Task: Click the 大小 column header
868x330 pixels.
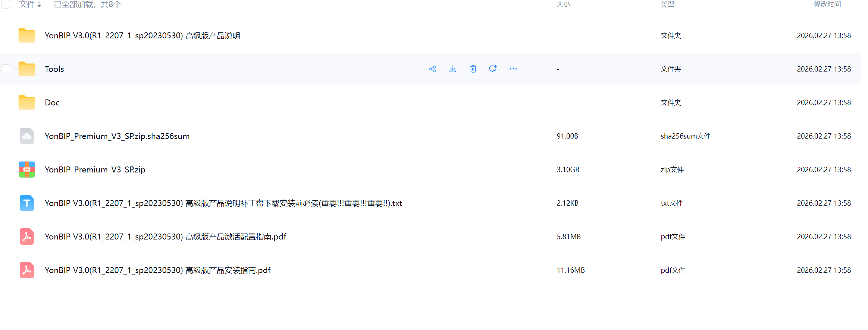Action: click(563, 4)
